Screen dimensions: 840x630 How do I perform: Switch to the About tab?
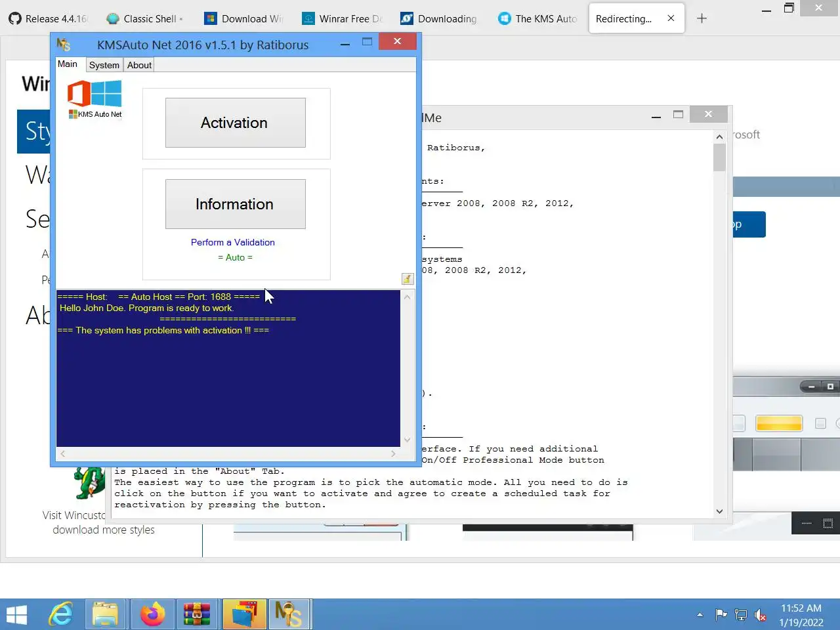(x=139, y=65)
